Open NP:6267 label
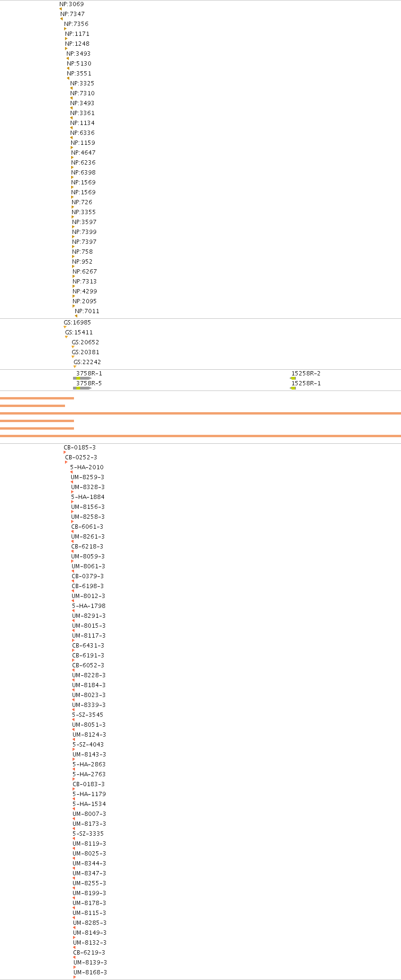Screen dimensions: 401x980 coord(85,272)
